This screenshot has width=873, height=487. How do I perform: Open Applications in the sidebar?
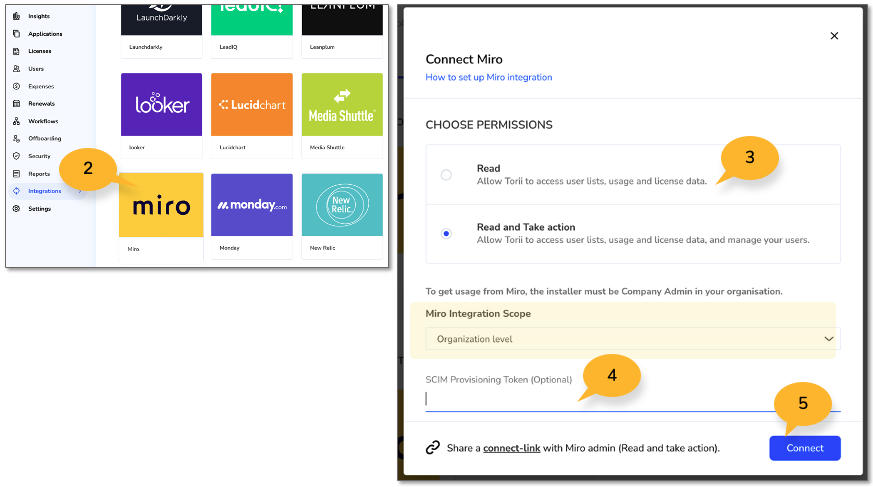[x=45, y=34]
